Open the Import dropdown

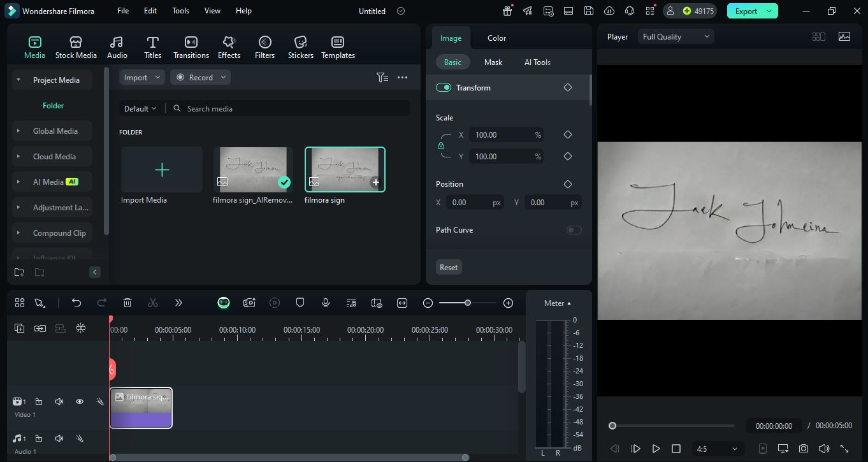141,77
